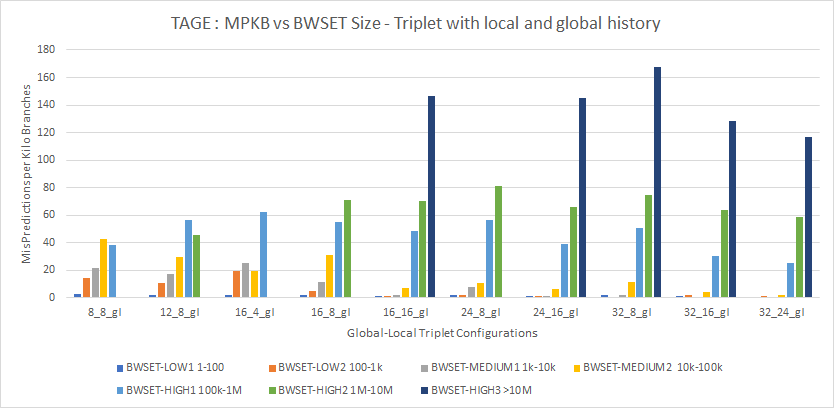The height and width of the screenshot is (408, 834).
Task: Click the tallest dark navy bar in 32_8_gl
Action: [657, 182]
